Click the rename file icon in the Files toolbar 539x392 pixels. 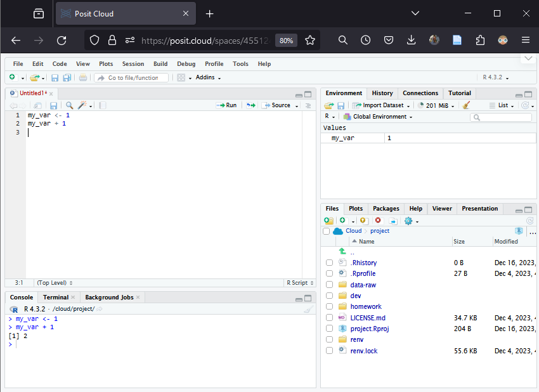(x=393, y=221)
